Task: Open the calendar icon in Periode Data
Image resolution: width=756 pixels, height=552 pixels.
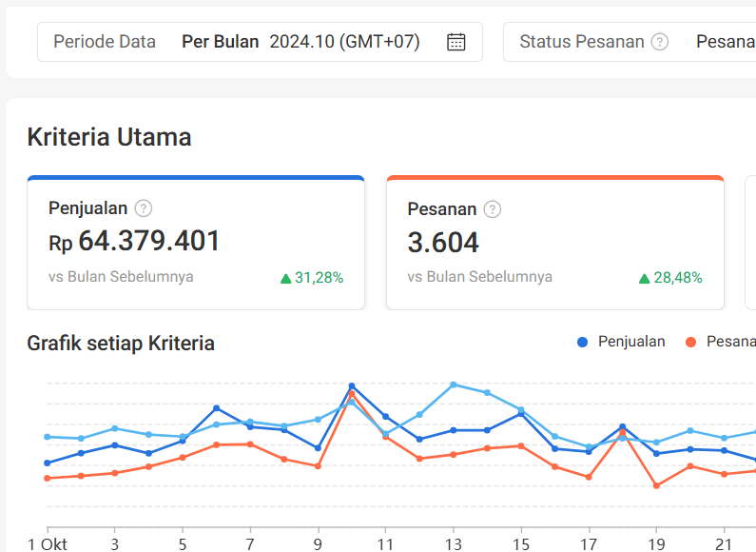Action: tap(456, 42)
